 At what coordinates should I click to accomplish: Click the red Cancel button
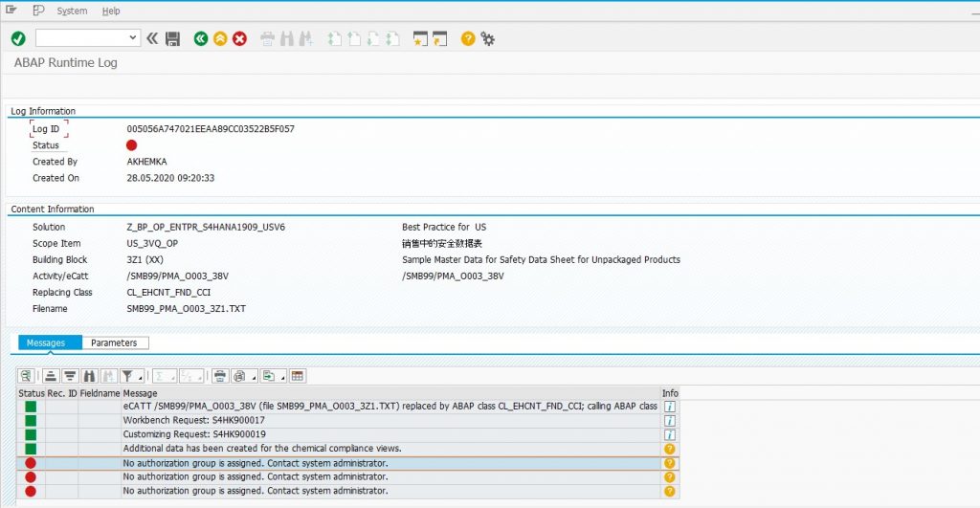click(239, 38)
